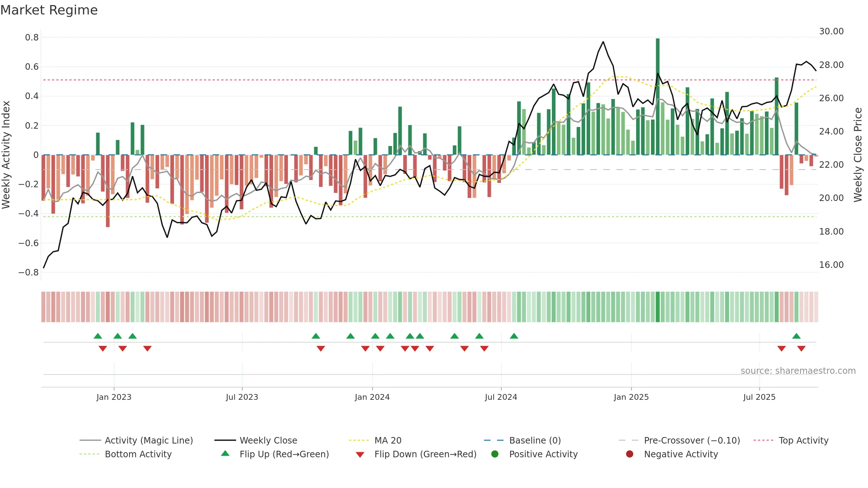Click the last red flip-down marker
The height and width of the screenshot is (488, 868).
coord(801,348)
